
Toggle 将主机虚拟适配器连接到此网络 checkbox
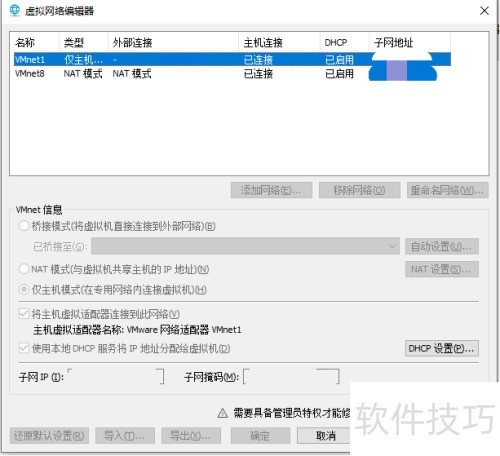click(x=24, y=314)
